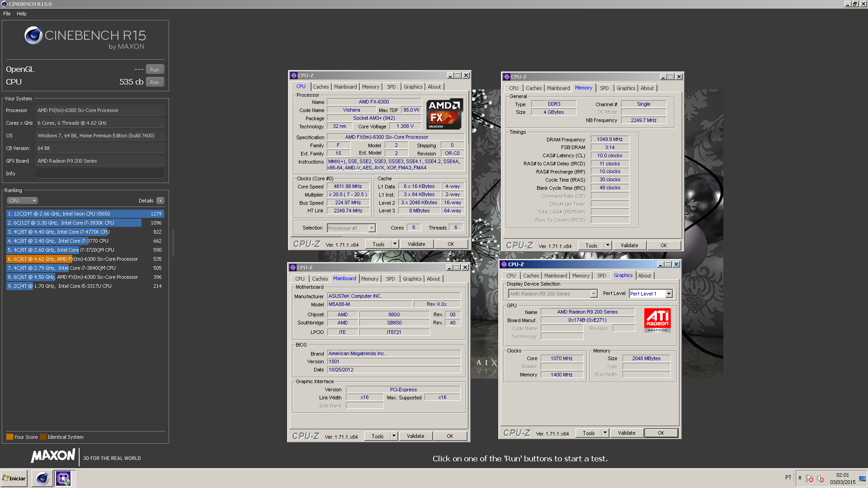
Task: Select CPU tab in the Memory window
Action: pos(514,88)
